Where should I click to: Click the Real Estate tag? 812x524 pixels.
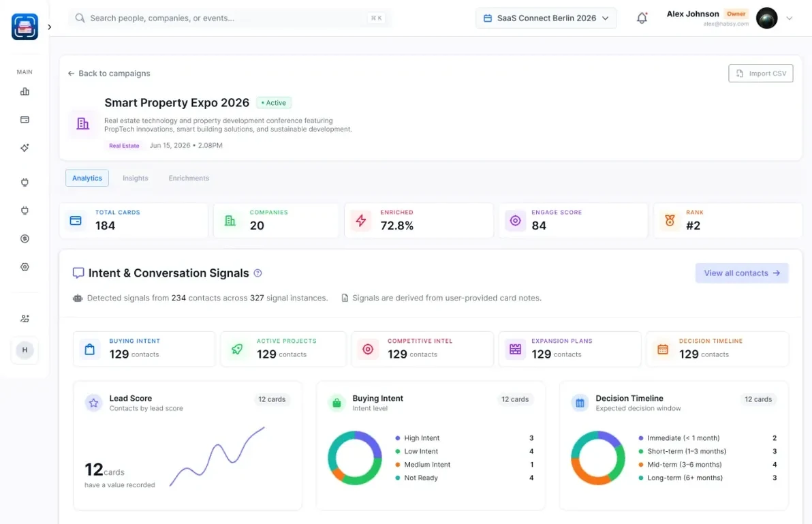pyautogui.click(x=124, y=146)
